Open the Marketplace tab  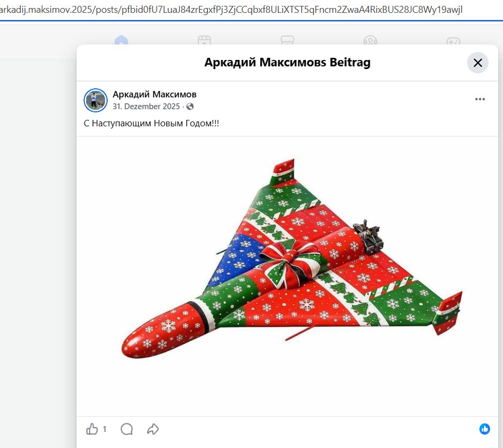[x=287, y=41]
